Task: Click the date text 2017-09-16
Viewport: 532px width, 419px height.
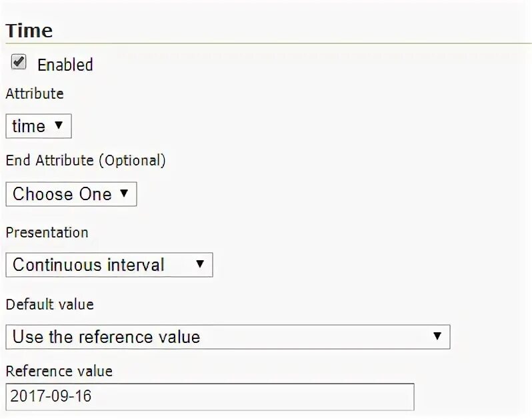Action: pos(51,396)
